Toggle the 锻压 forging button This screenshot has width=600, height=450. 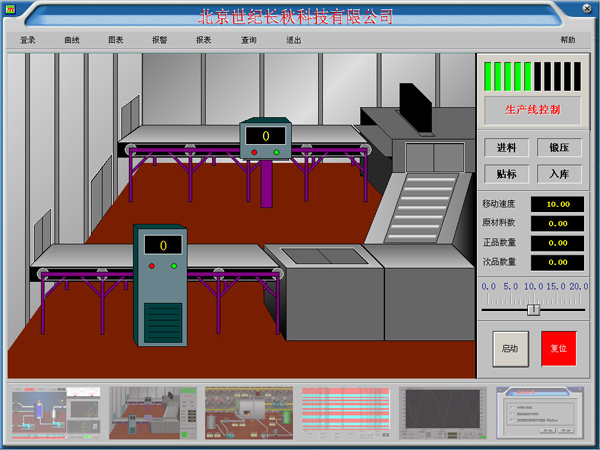click(x=559, y=147)
